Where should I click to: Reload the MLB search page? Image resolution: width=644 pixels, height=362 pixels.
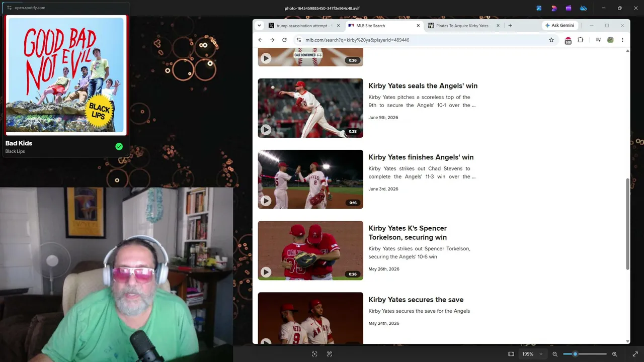284,40
